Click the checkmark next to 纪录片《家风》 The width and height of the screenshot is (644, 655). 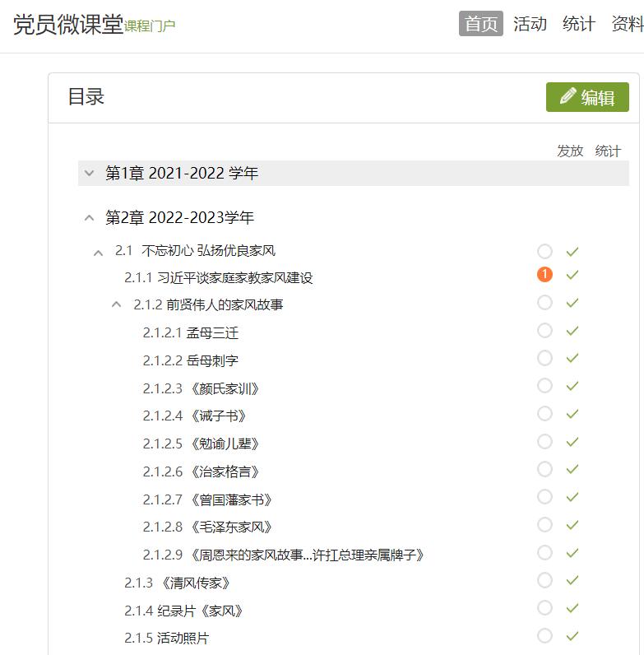572,608
